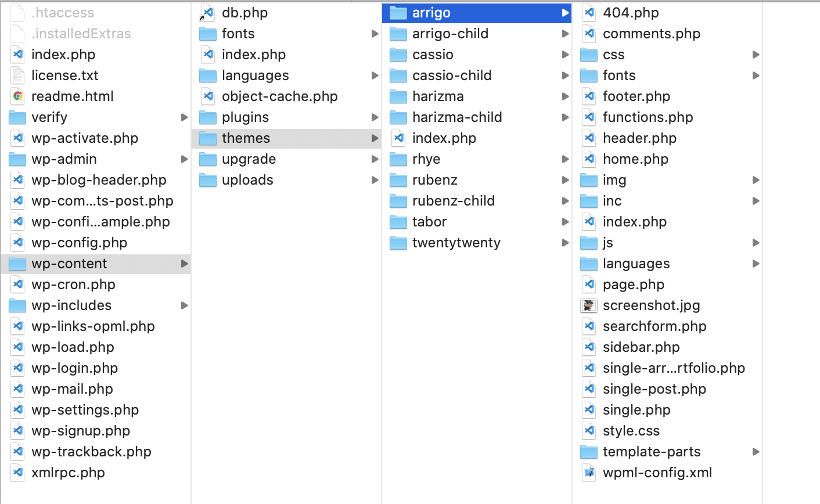Click the db.php alias file icon
Image resolution: width=820 pixels, height=504 pixels.
(207, 13)
